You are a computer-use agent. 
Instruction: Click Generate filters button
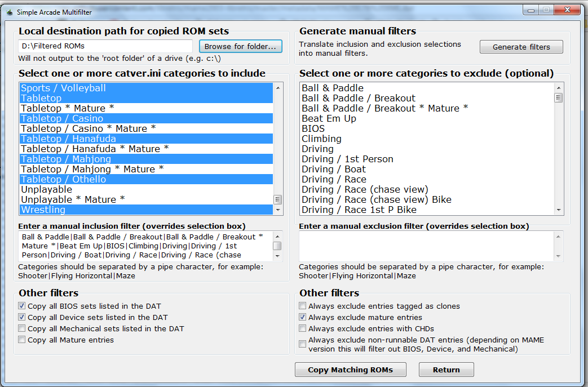coord(521,47)
